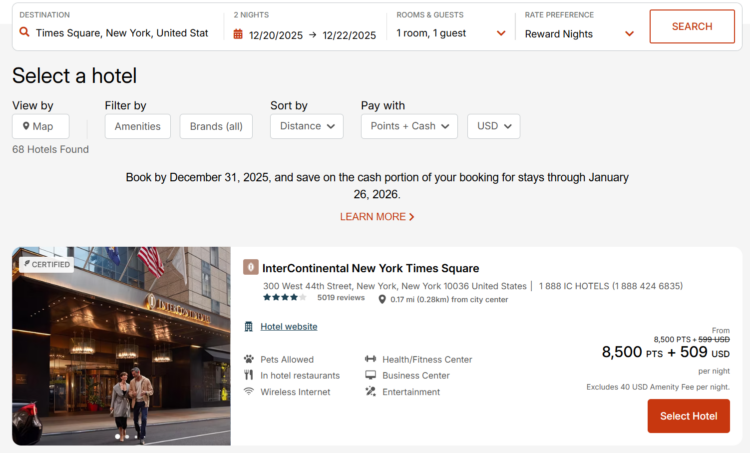Click the InterContinental hotel photo
This screenshot has width=750, height=453.
click(121, 346)
